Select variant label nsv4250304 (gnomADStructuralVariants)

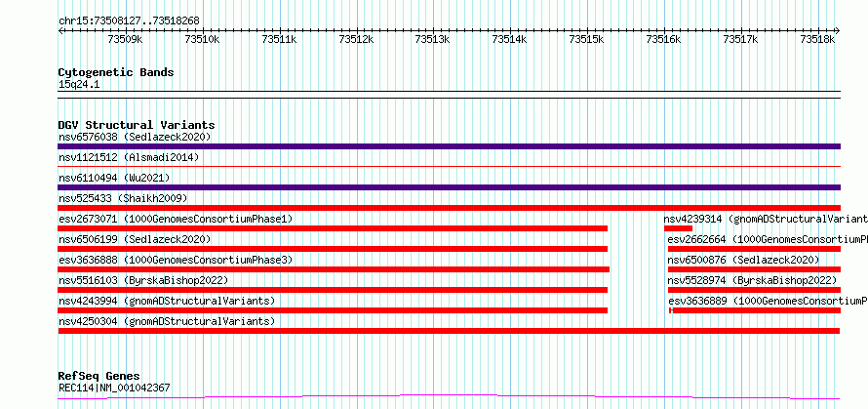pos(167,321)
